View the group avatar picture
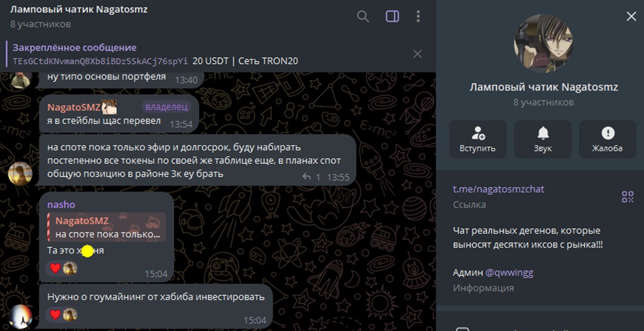The width and height of the screenshot is (644, 331). point(543,43)
